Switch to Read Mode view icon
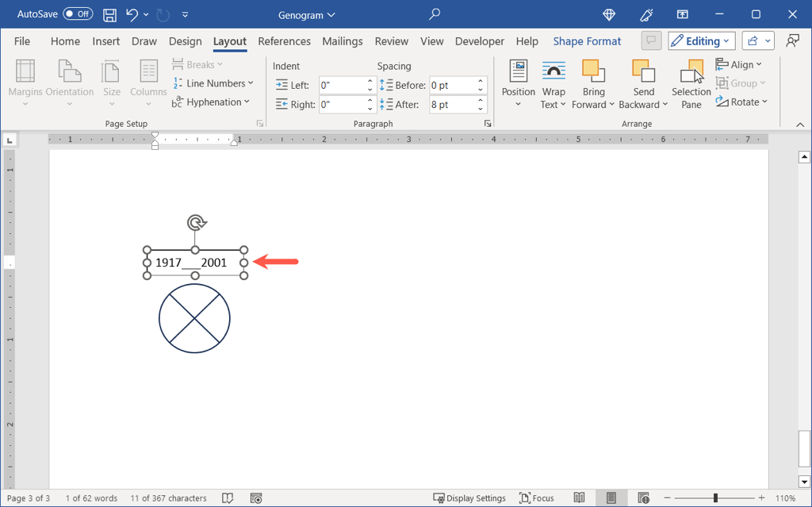The height and width of the screenshot is (507, 812). [580, 498]
